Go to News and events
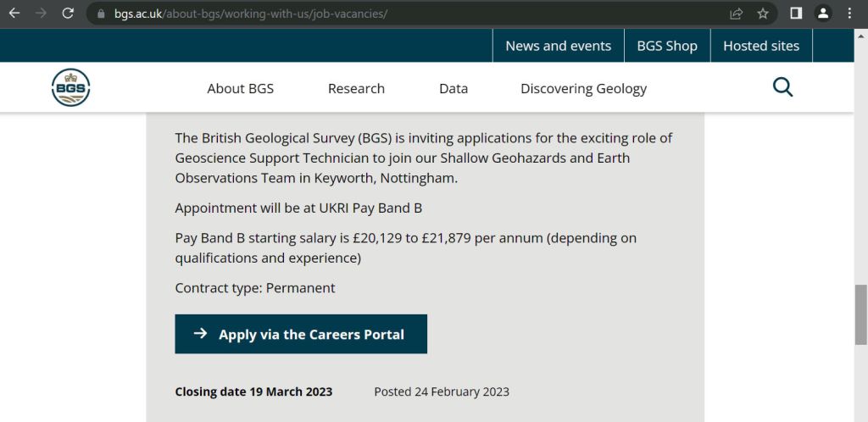Screen dimensions: 868x422 point(558,46)
